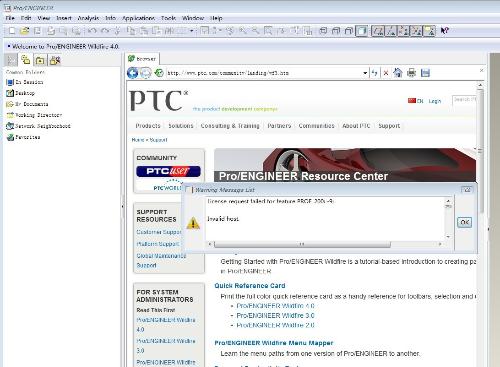Image resolution: width=500 pixels, height=367 pixels.
Task: Open the browser home page icon
Action: point(398,73)
